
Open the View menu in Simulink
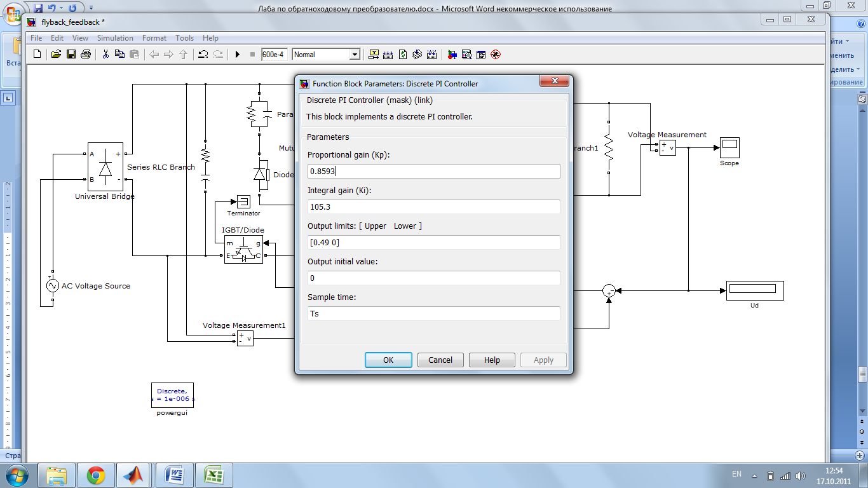80,38
